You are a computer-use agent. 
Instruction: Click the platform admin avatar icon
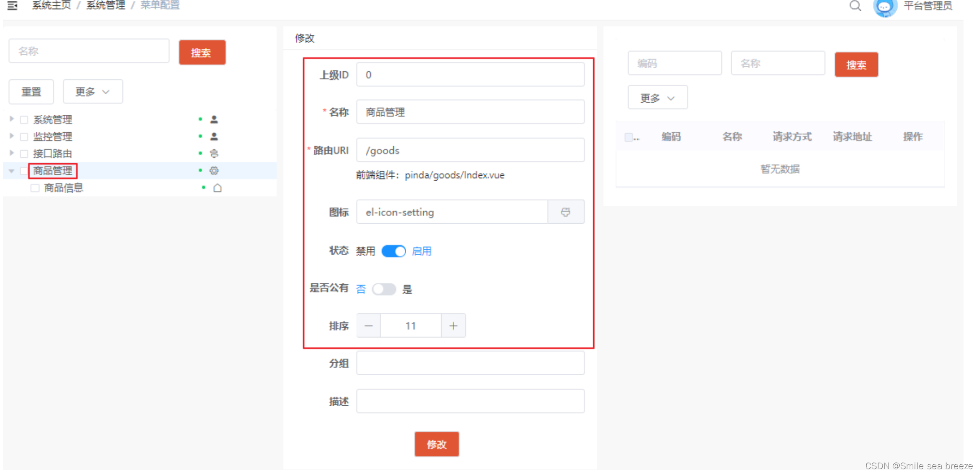[x=885, y=7]
